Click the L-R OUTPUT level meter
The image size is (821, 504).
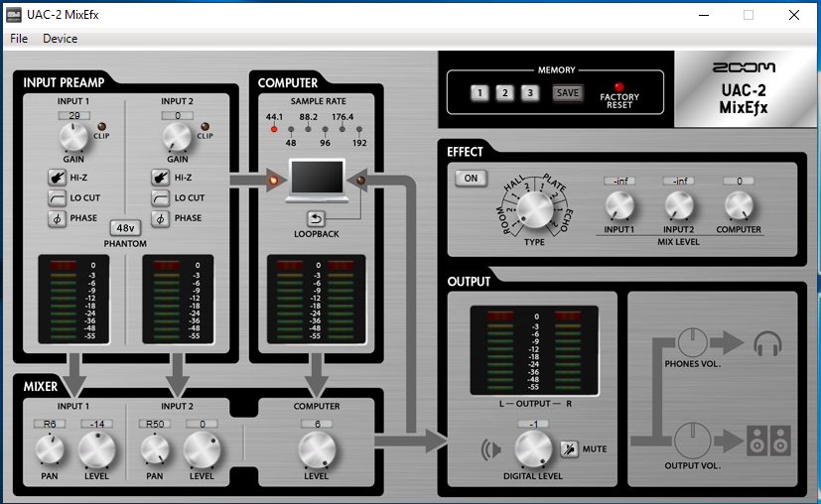(x=534, y=350)
